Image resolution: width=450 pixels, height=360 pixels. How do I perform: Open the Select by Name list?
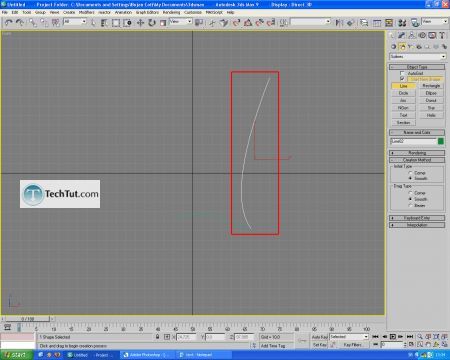(x=104, y=22)
